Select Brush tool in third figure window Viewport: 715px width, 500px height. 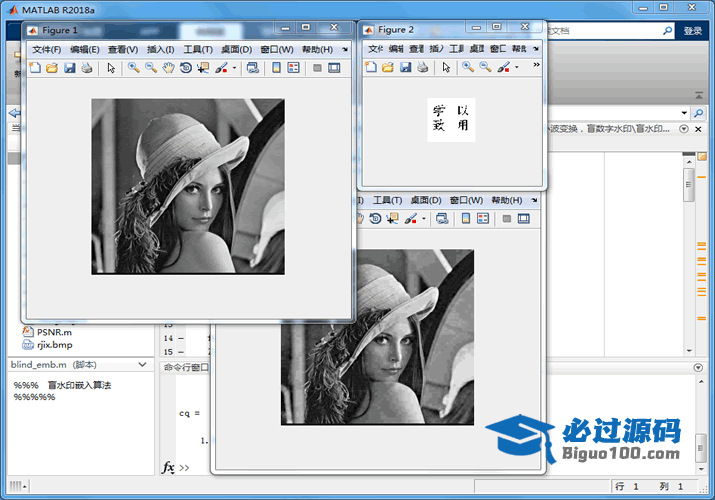tap(410, 219)
